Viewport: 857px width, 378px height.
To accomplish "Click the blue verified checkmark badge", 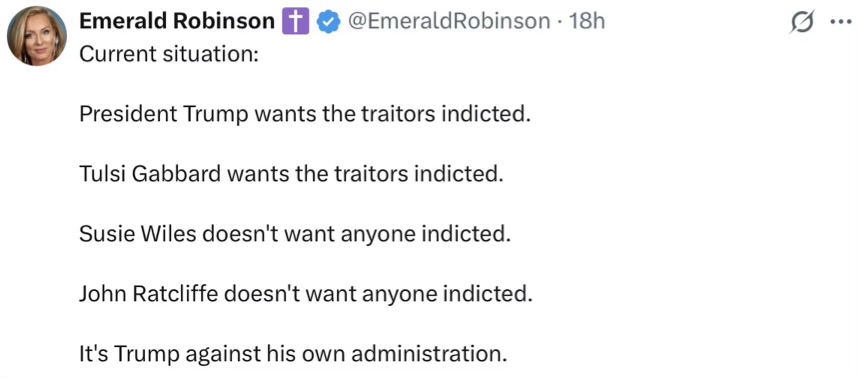I will [x=329, y=22].
